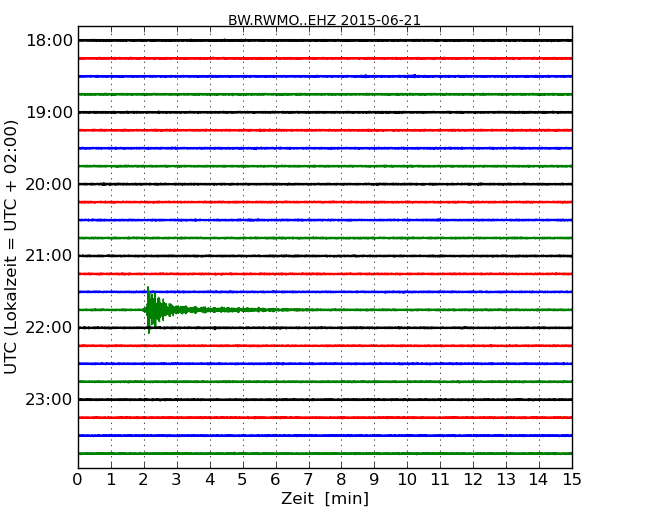Click the x-axis tick label 11
Viewport: 650px width, 520px height.
point(440,479)
